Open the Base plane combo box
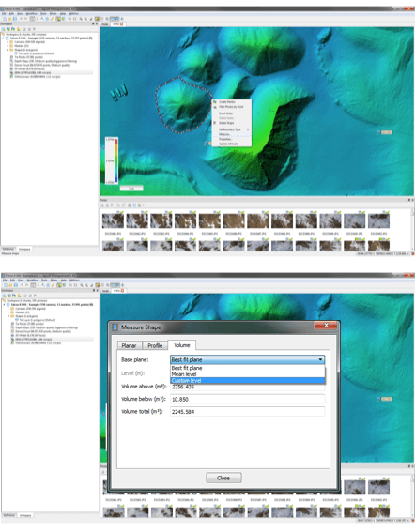The height and width of the screenshot is (532, 415). pos(247,359)
